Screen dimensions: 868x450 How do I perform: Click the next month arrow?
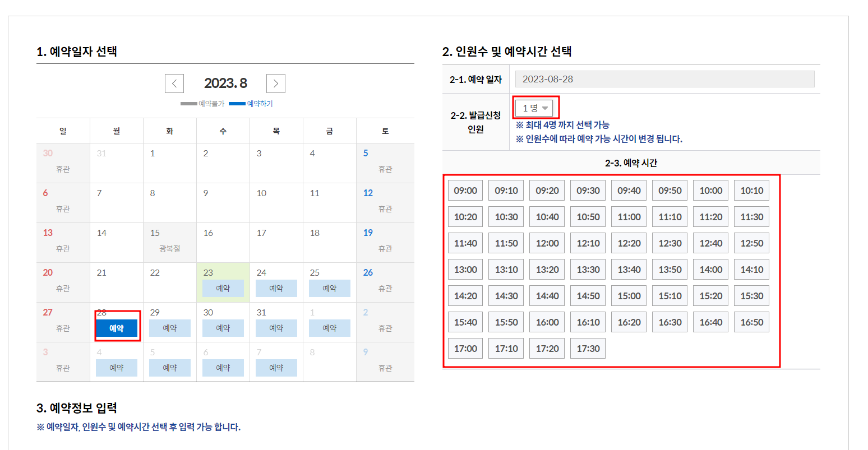coord(275,83)
